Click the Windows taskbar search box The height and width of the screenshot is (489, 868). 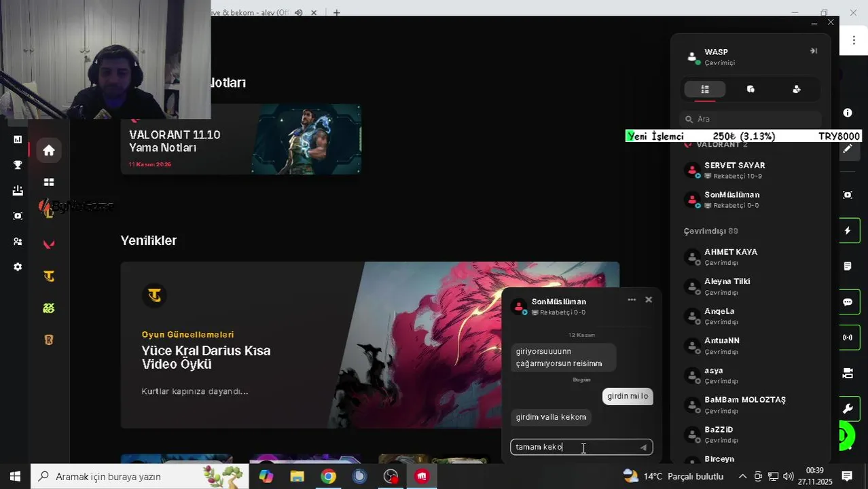[140, 476]
